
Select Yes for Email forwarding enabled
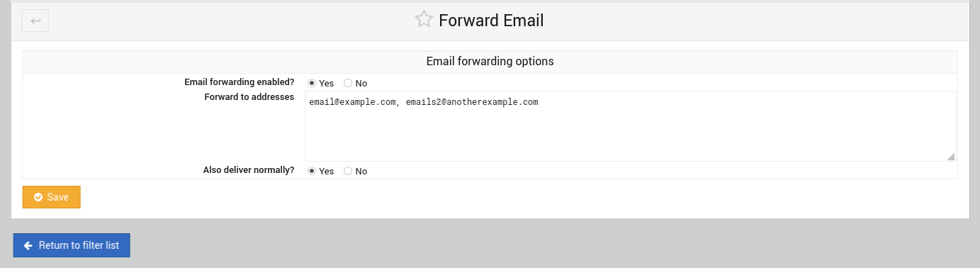(x=312, y=83)
